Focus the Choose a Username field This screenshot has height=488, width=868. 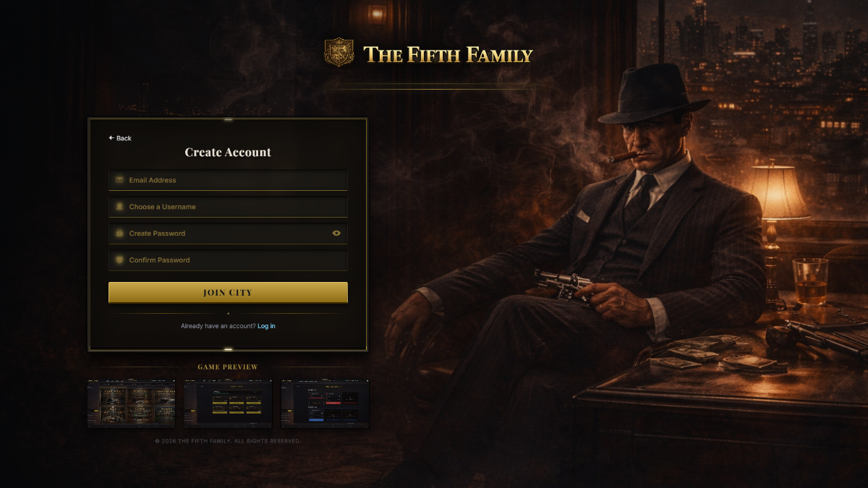228,207
